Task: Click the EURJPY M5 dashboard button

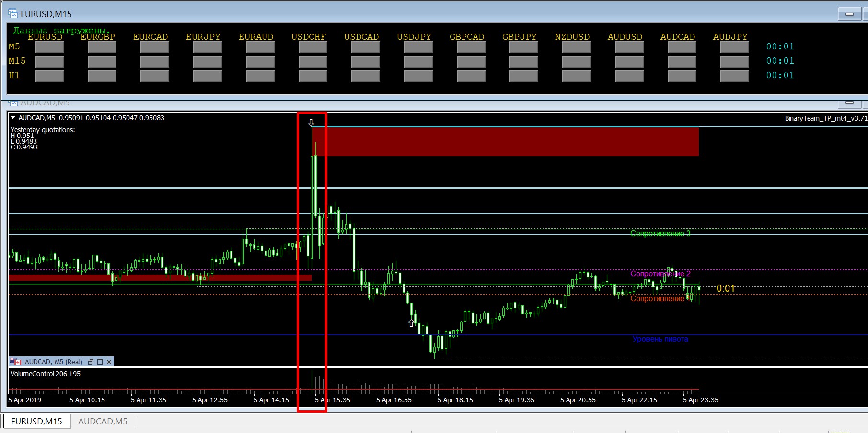Action: 208,47
